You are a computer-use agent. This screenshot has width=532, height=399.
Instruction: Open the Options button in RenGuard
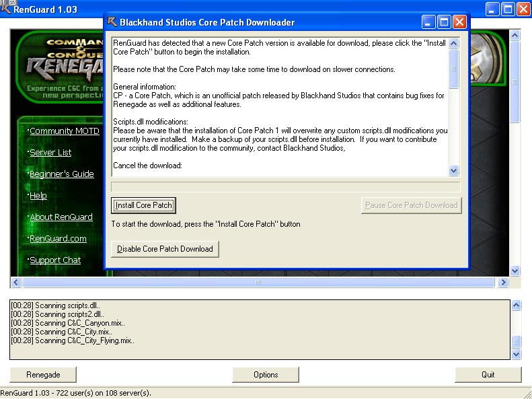tap(266, 375)
